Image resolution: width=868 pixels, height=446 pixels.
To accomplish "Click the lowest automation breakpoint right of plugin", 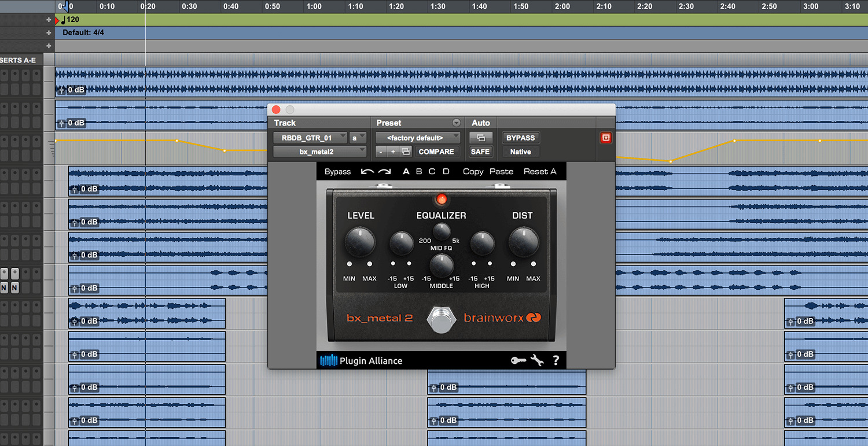I will point(671,161).
